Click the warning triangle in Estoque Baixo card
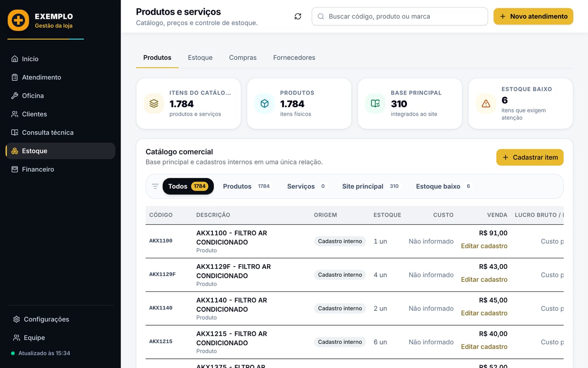The height and width of the screenshot is (368, 588). [486, 103]
